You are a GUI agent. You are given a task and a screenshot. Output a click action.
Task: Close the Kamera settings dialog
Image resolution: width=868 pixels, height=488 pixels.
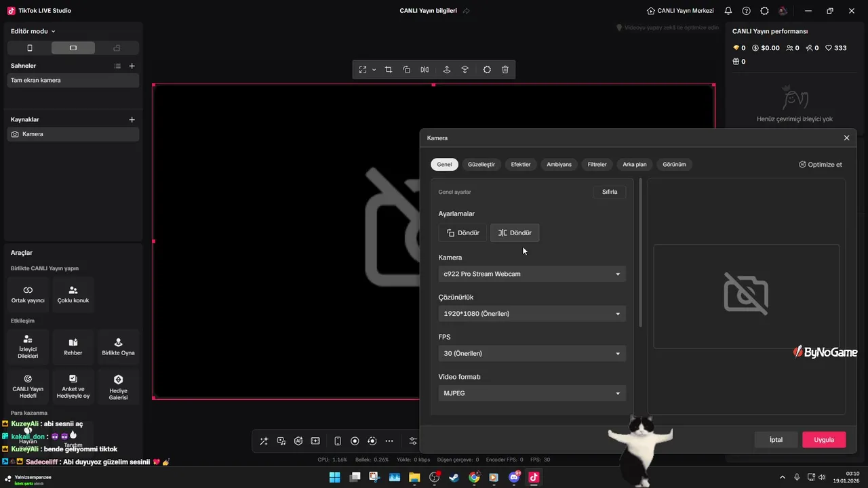tap(846, 138)
